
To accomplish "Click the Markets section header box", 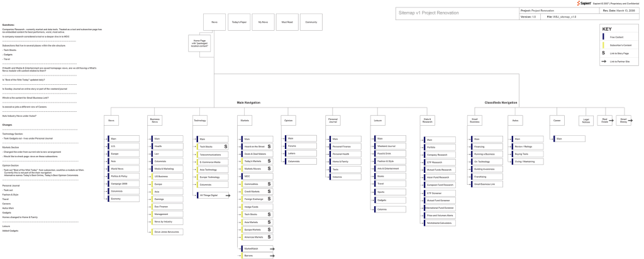I will 245,121.
